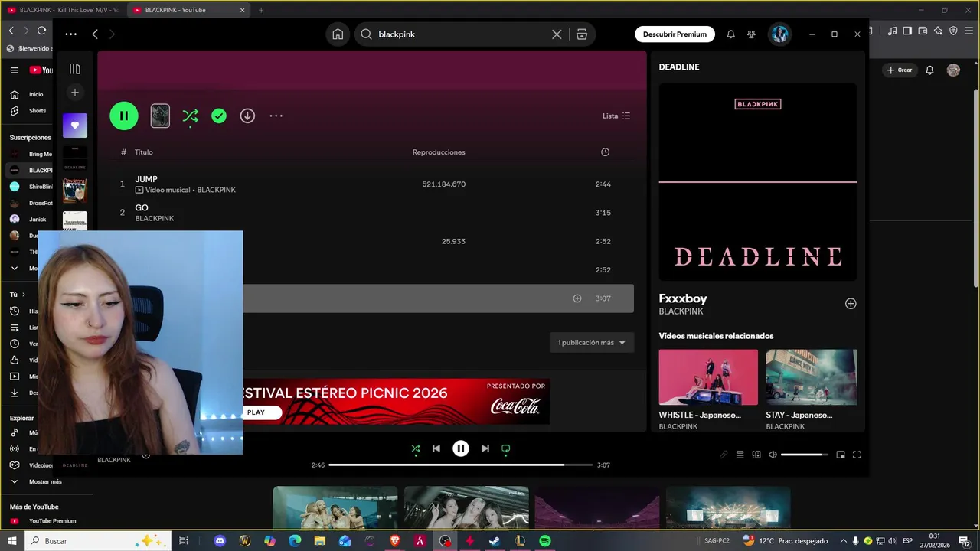Screen dimensions: 980x551
Task: Download the DEADLINE album
Action: 247,116
